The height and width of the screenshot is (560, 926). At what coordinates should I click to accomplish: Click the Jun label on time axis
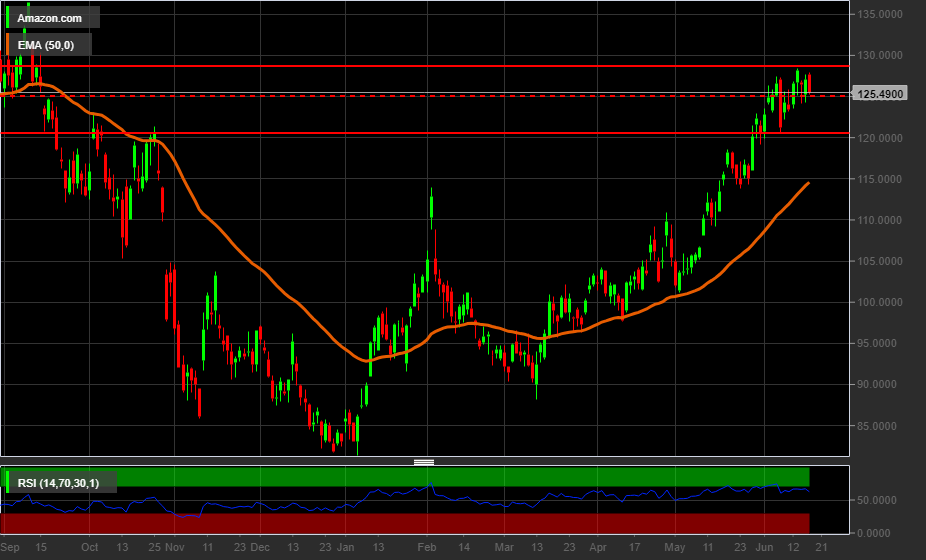point(764,548)
